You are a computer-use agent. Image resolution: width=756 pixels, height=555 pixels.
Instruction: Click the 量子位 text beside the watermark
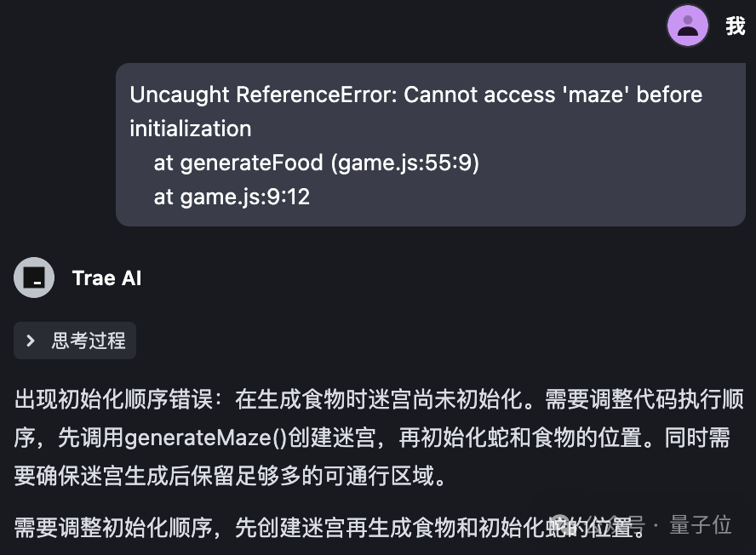click(699, 524)
